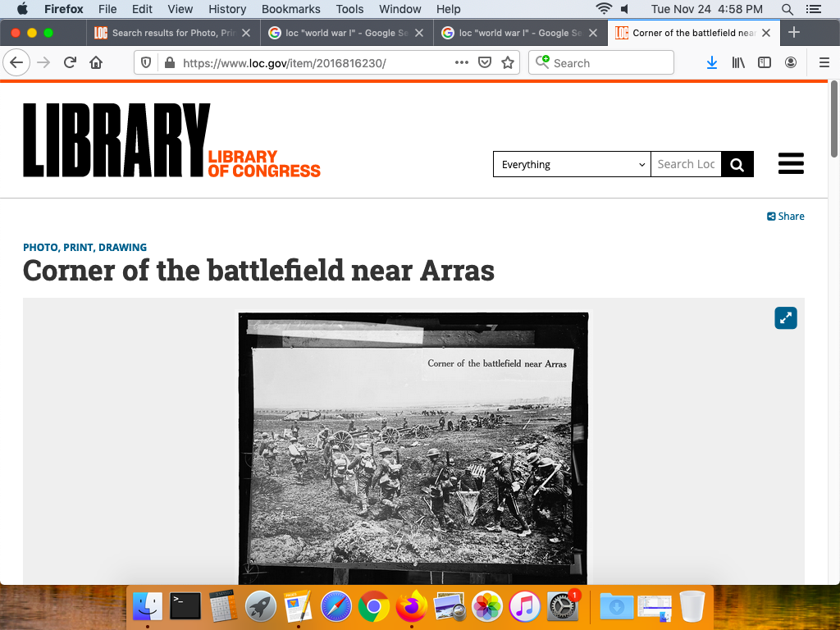Click the Photo, Print, Drawing category link
The width and height of the screenshot is (840, 630).
[x=84, y=247]
